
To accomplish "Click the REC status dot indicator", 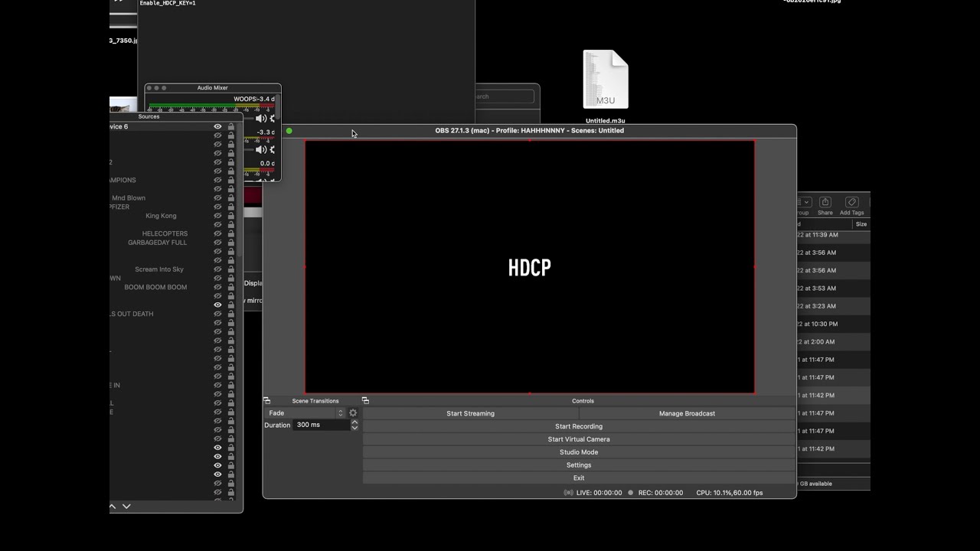I will tap(631, 493).
